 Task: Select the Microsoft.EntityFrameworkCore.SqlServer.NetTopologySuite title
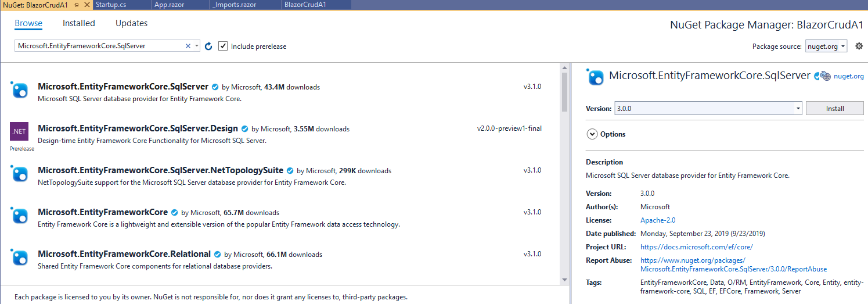[161, 170]
